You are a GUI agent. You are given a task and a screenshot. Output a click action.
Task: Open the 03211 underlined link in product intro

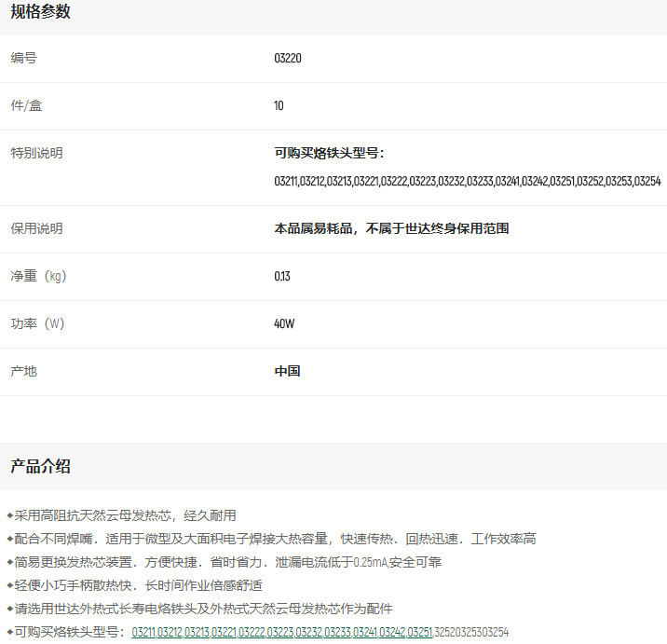(143, 632)
